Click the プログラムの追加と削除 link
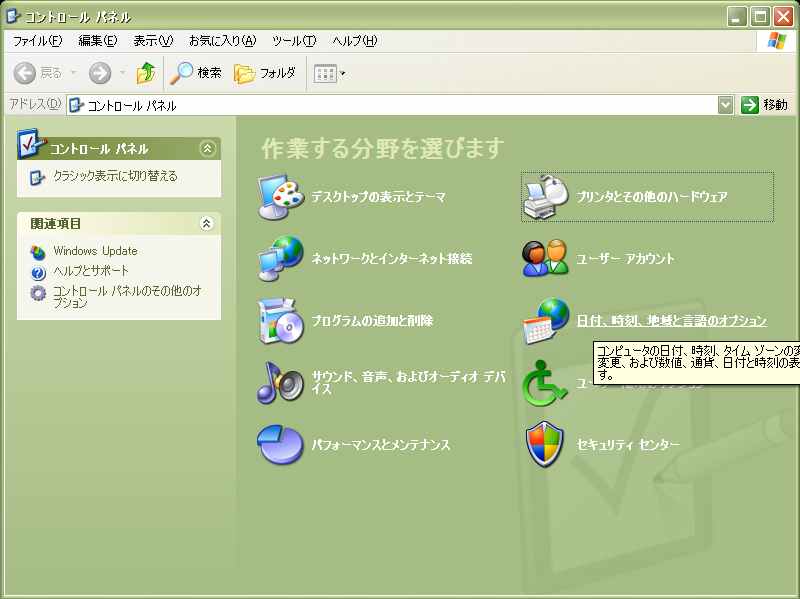 click(372, 321)
